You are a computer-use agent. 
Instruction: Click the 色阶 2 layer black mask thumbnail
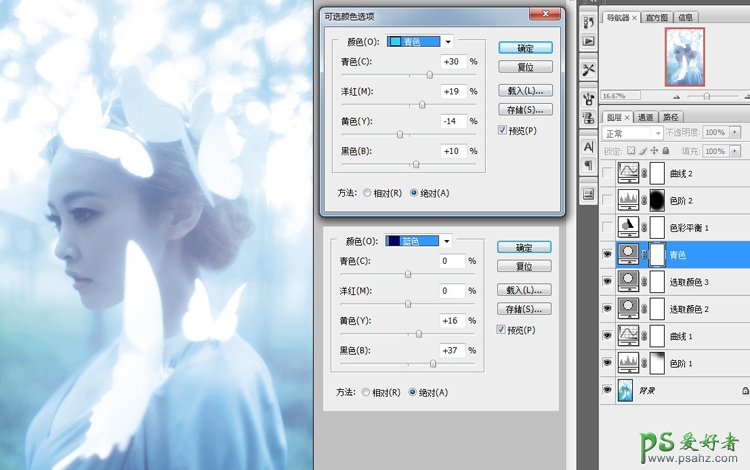(x=657, y=198)
